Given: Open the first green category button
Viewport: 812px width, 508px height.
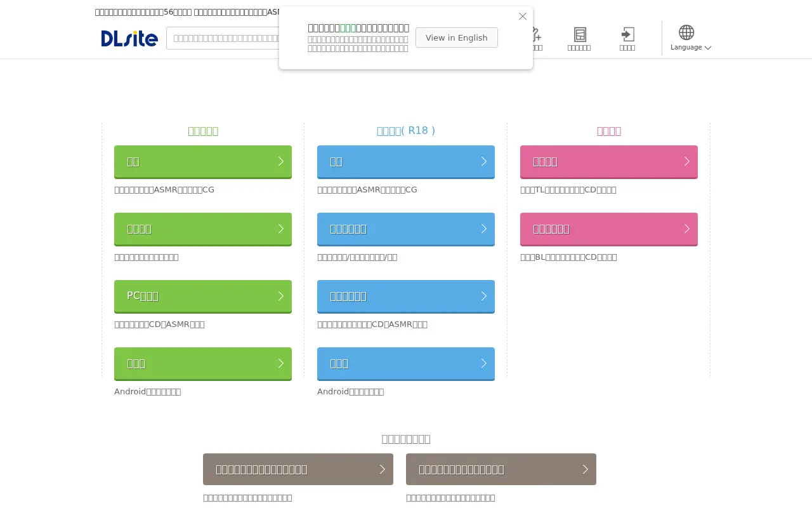Looking at the screenshot, I should [x=203, y=162].
